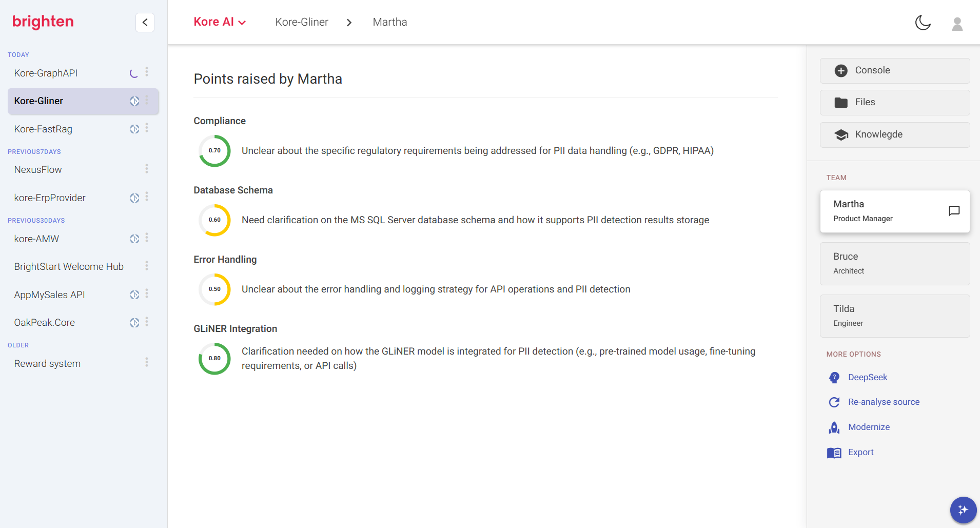
Task: Click the status icon next to OakPeak.Core
Action: (134, 322)
